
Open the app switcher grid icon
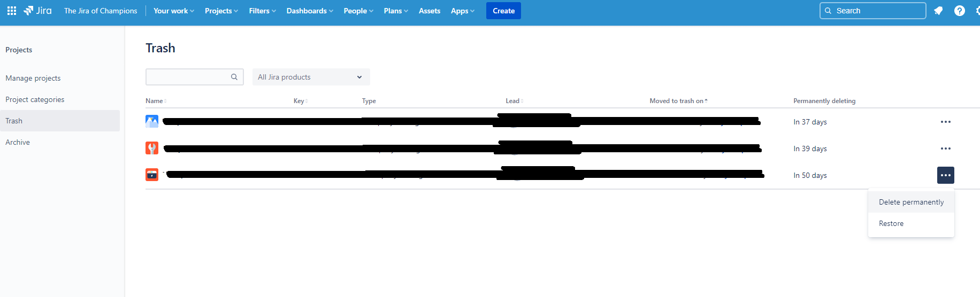pos(12,11)
